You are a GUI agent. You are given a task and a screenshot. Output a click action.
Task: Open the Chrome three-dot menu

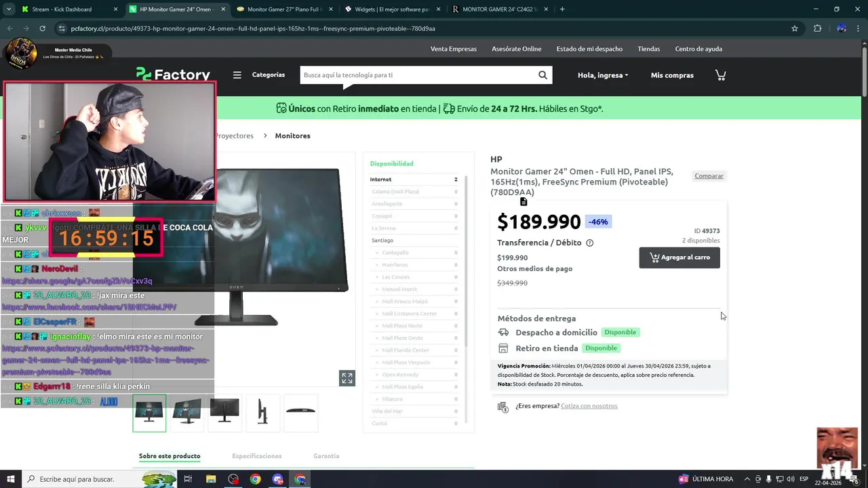click(x=859, y=28)
